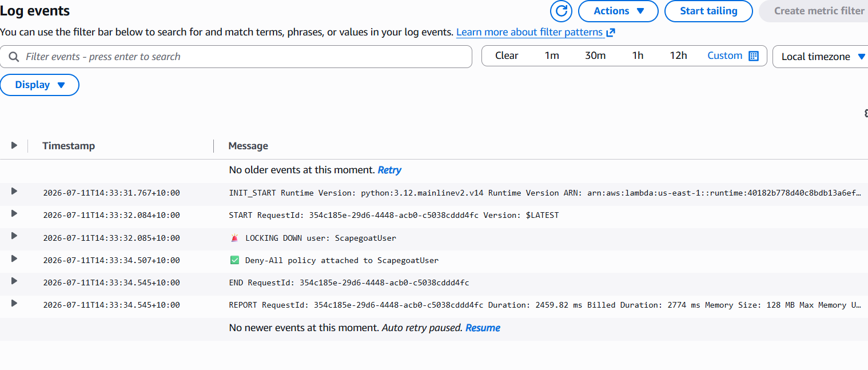Select the 30m time range
The width and height of the screenshot is (868, 370).
coord(595,55)
